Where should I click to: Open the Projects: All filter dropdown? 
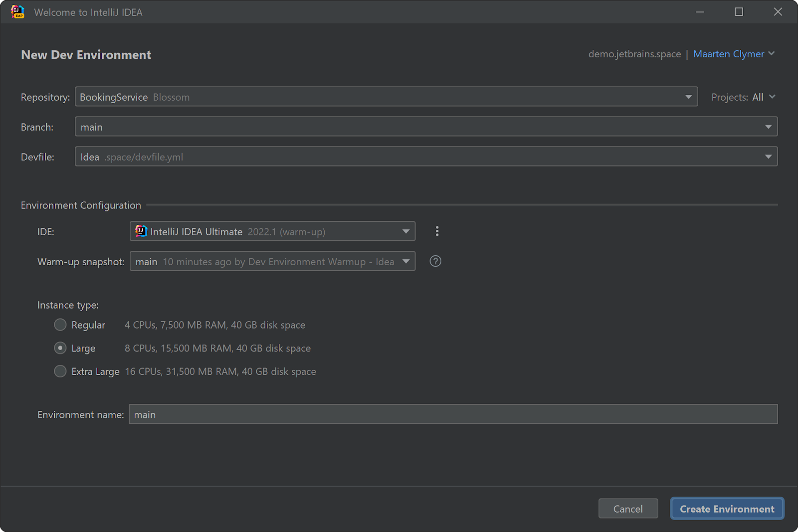pos(743,97)
